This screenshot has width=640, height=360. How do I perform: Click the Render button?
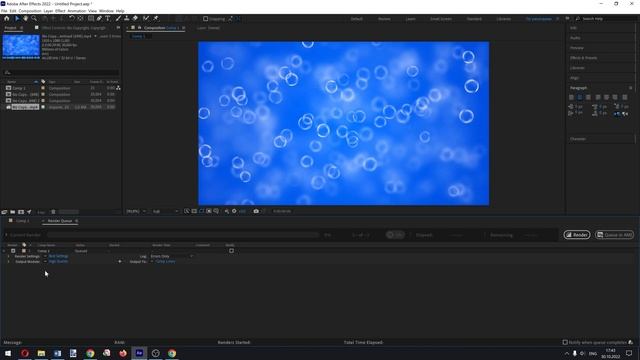577,235
